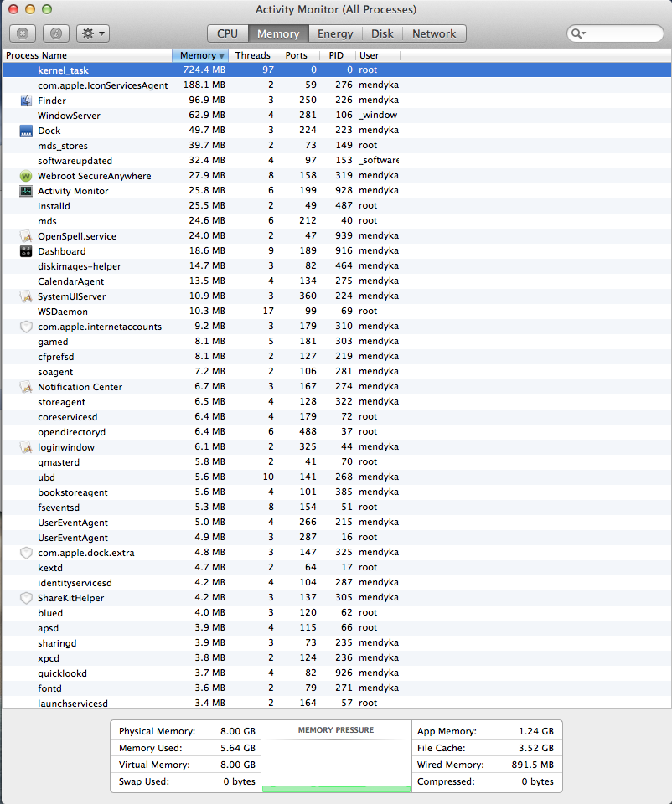
Task: Select the kextd process
Action: [337, 568]
